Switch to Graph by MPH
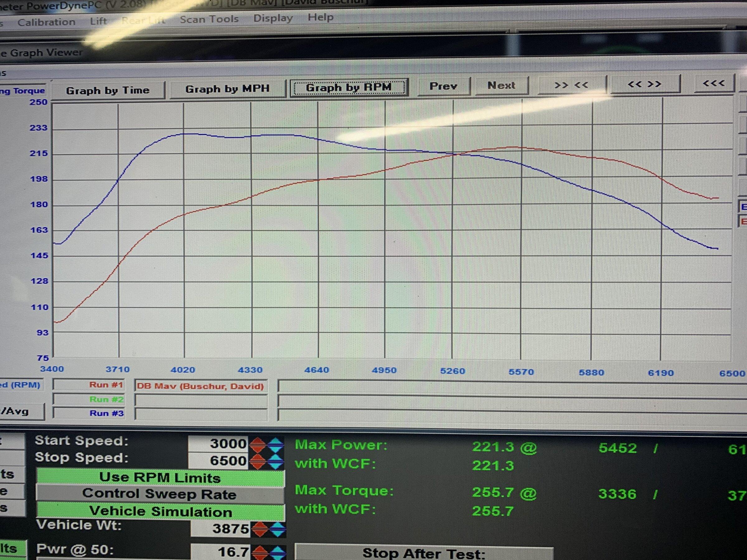This screenshot has width=747, height=560. coord(227,89)
